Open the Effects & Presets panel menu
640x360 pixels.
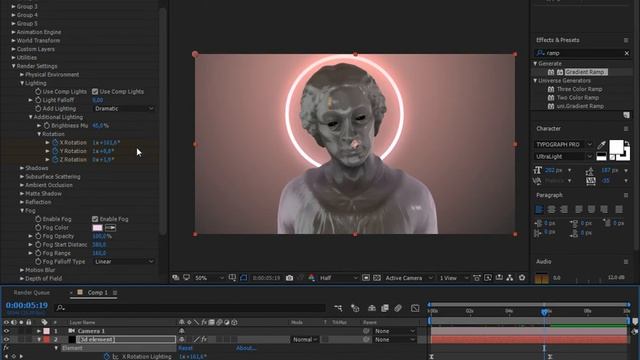click(x=626, y=40)
